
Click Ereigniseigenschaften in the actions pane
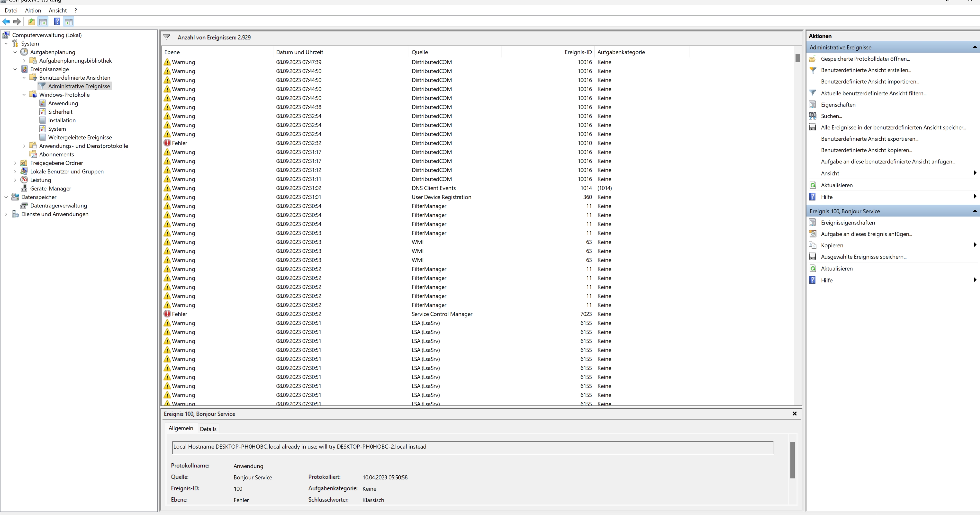[848, 223]
